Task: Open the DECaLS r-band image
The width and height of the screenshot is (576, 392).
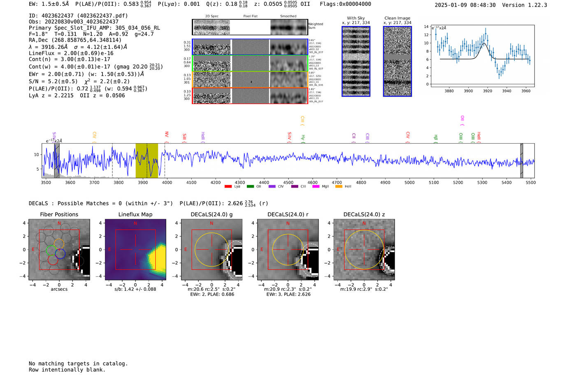Action: [288, 250]
